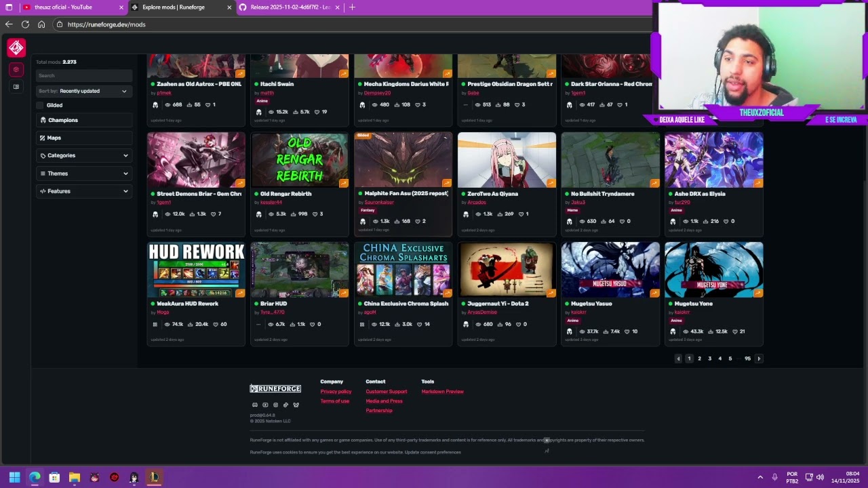Switch to the Explore mods Runeforge tab
868x488 pixels.
point(181,7)
